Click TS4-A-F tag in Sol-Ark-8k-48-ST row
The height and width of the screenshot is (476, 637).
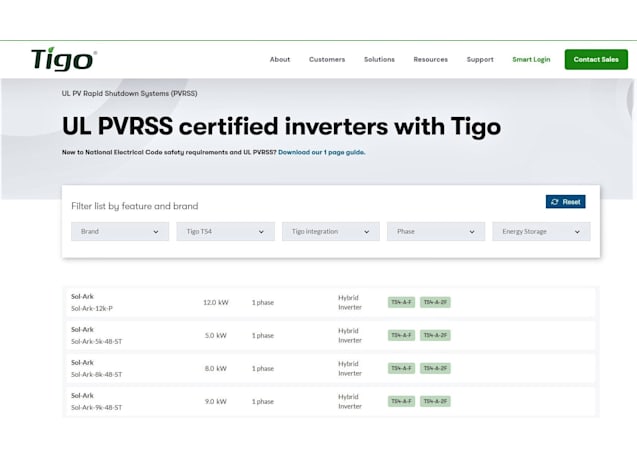[401, 368]
